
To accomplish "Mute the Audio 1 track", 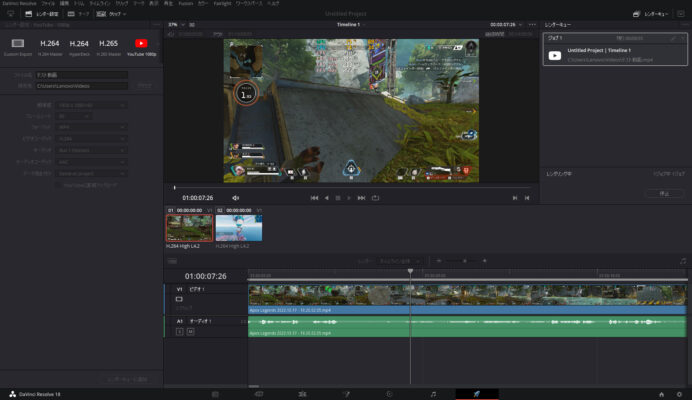I will [x=190, y=332].
